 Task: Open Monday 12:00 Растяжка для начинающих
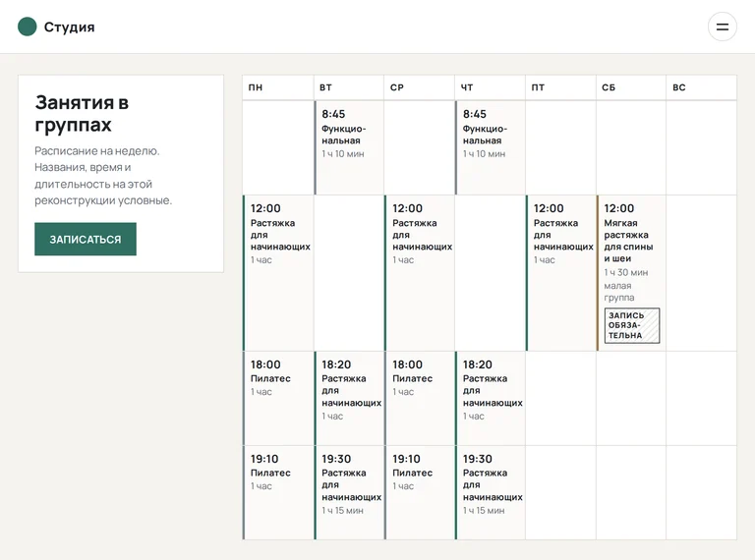[278, 273]
